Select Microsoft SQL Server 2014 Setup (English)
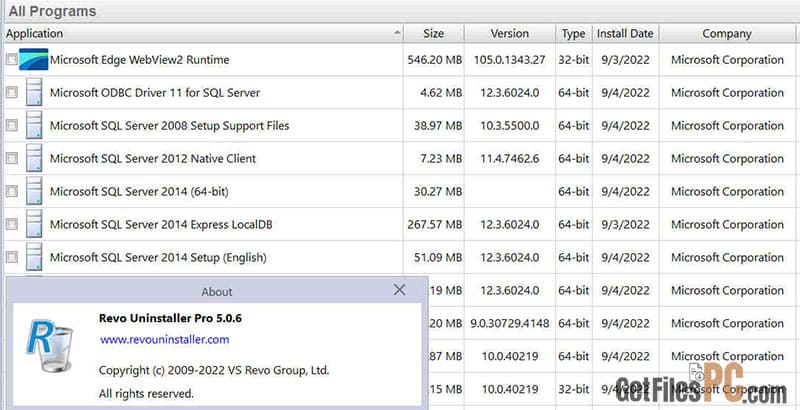Image resolution: width=800 pixels, height=410 pixels. click(x=158, y=258)
